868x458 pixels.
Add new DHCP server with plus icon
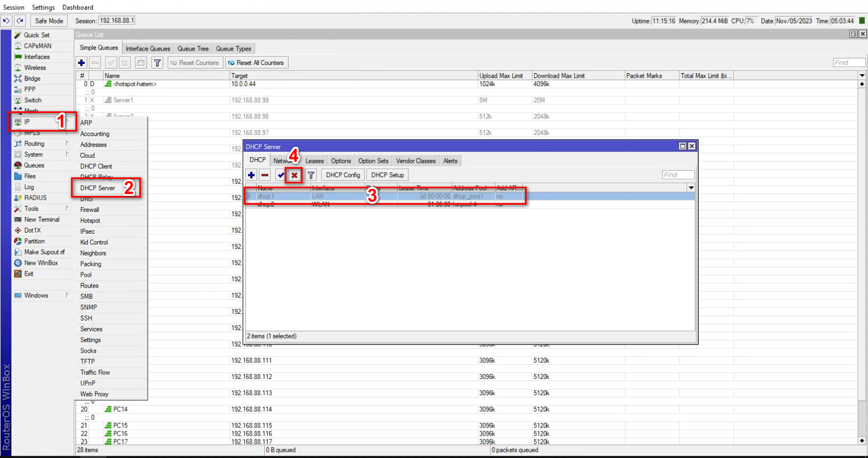tap(251, 175)
